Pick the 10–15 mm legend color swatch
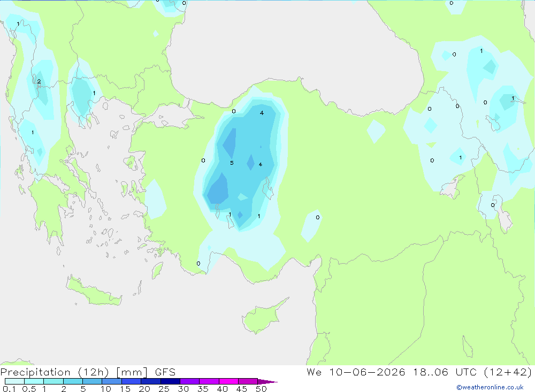This screenshot has height=392, width=535. pos(112,381)
